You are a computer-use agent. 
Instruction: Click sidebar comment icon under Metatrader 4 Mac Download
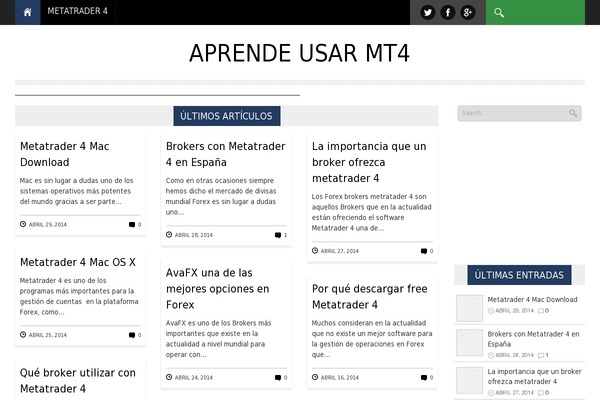(541, 311)
